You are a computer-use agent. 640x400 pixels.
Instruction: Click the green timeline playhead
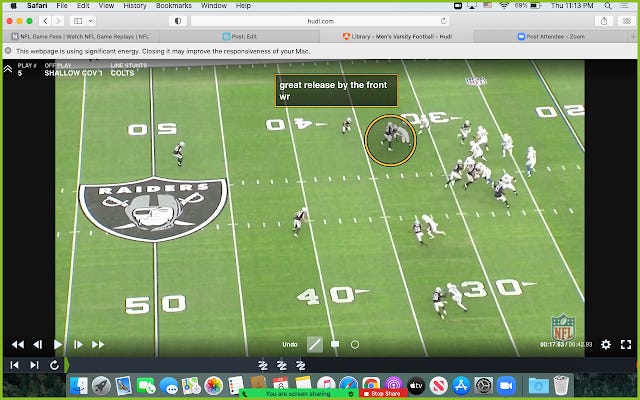point(66,365)
